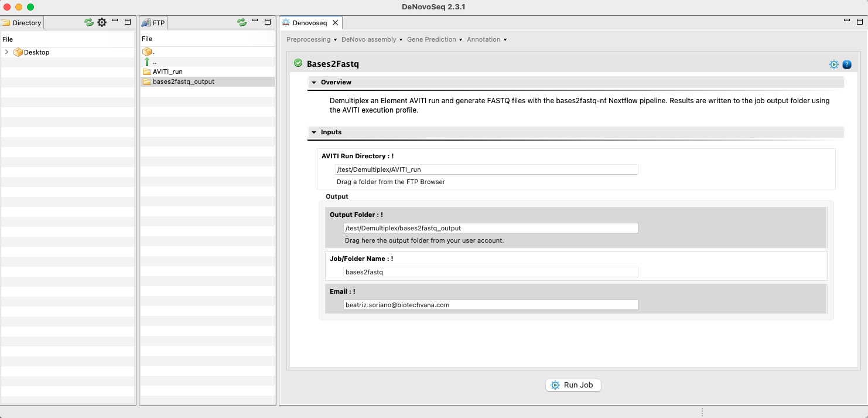Open the Preprocessing dropdown menu
This screenshot has width=868, height=418.
(x=312, y=39)
